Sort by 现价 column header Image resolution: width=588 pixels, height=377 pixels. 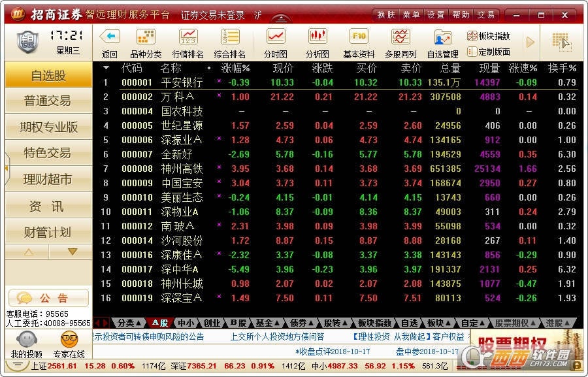[x=283, y=68]
